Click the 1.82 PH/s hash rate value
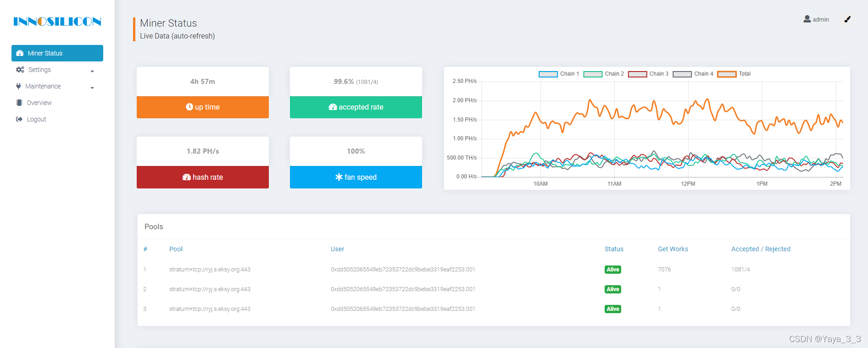The width and height of the screenshot is (868, 348). tap(203, 151)
